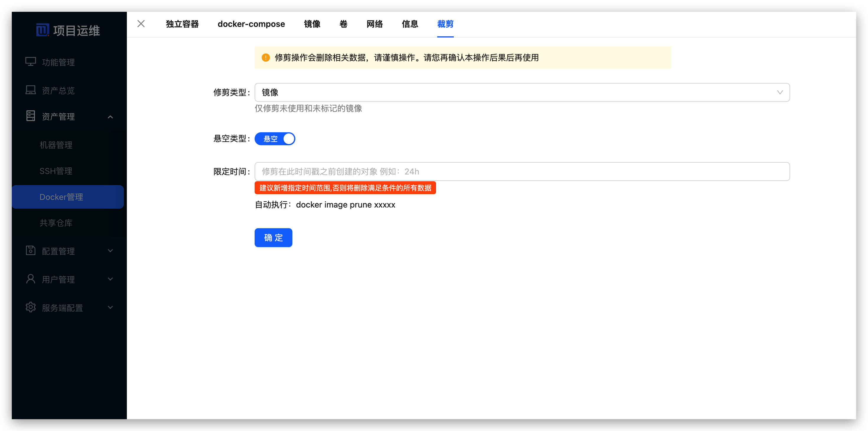
Task: Click the 项目运维 logo icon
Action: (x=42, y=30)
